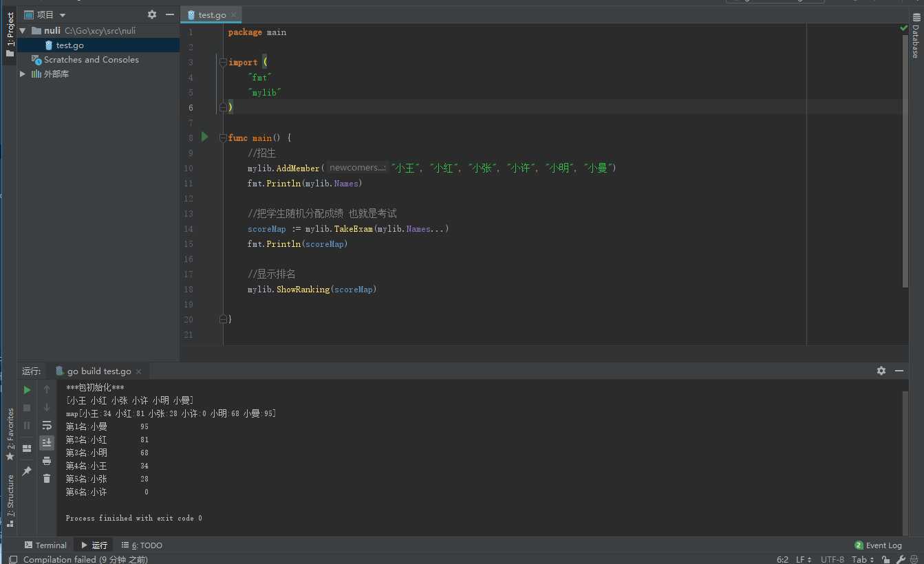This screenshot has height=564, width=924.
Task: Click the ShowRanking call on line 18
Action: coord(303,289)
